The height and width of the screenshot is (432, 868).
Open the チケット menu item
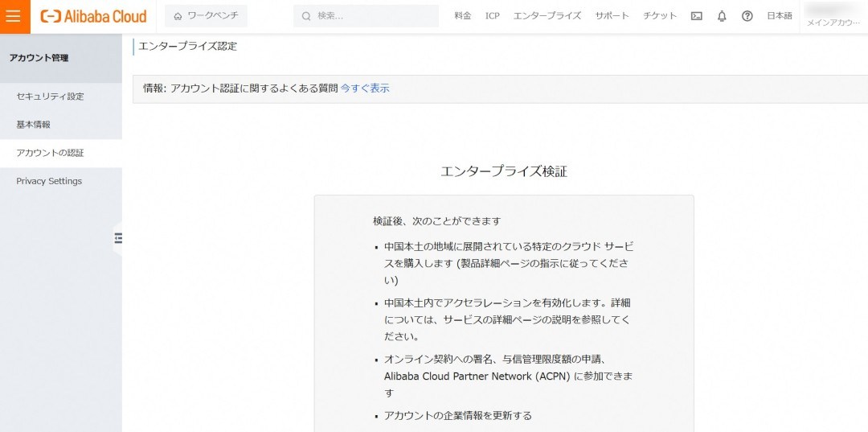[x=659, y=16]
